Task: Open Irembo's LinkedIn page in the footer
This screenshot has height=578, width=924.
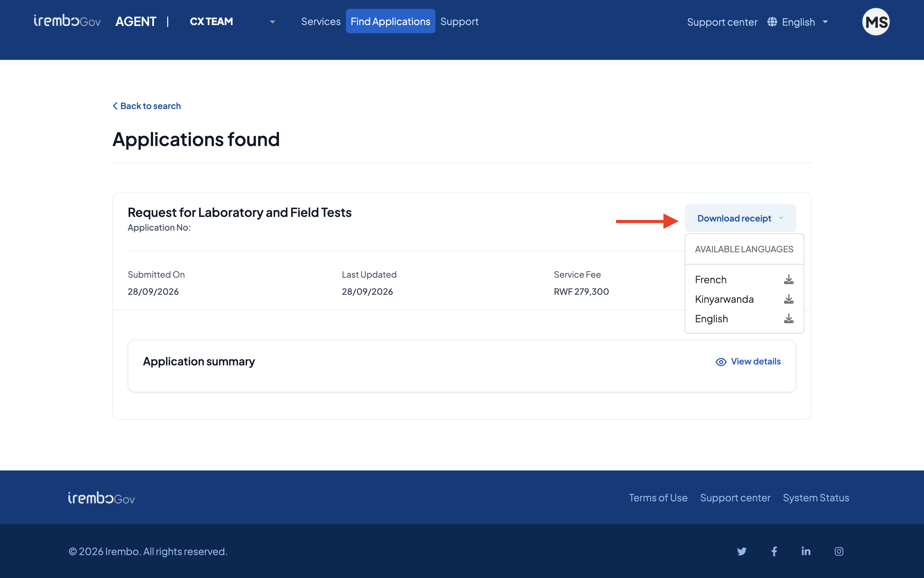Action: click(806, 551)
